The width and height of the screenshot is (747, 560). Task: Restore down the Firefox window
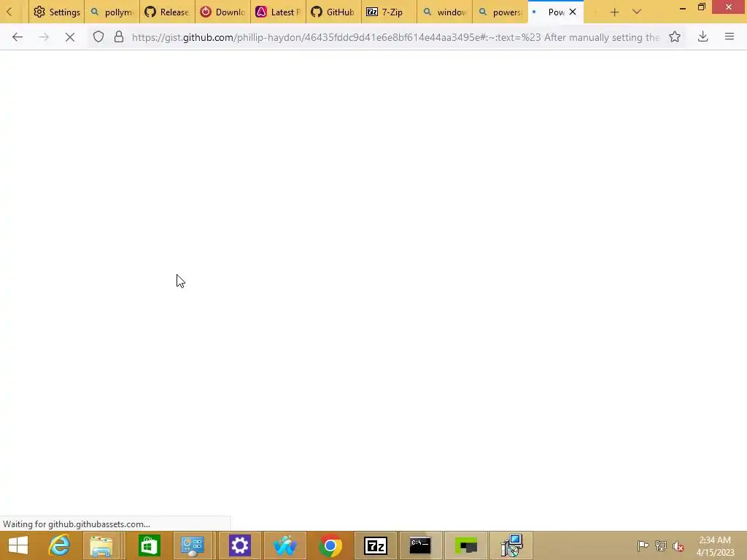702,7
